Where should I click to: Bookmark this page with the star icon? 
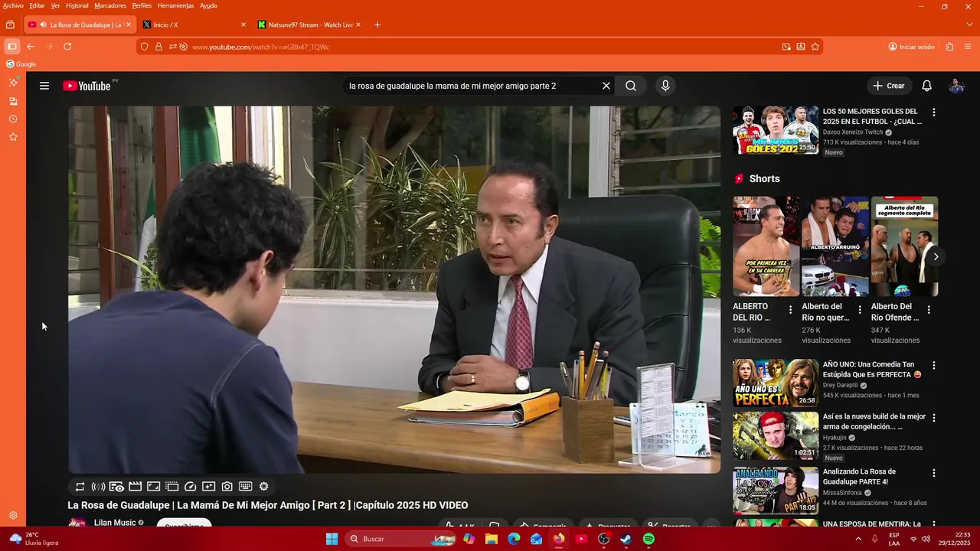(x=815, y=47)
